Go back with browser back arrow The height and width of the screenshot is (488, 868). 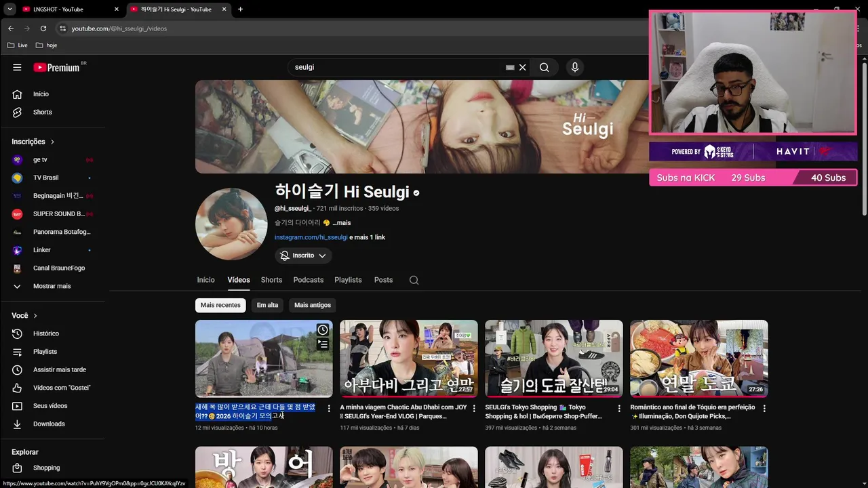pos(10,28)
